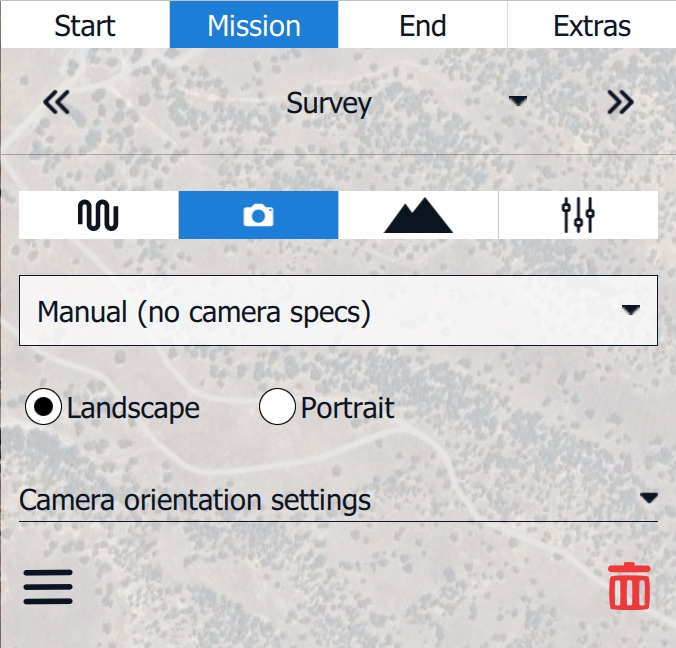676x648 pixels.
Task: Expand Camera orientation settings section
Action: pos(338,499)
